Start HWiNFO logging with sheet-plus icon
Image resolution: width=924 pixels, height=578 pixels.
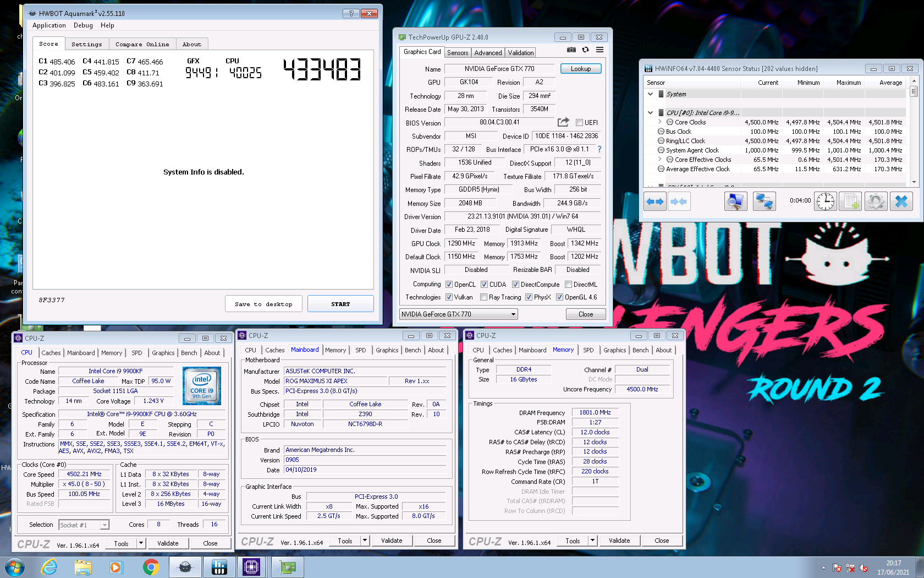pyautogui.click(x=851, y=201)
